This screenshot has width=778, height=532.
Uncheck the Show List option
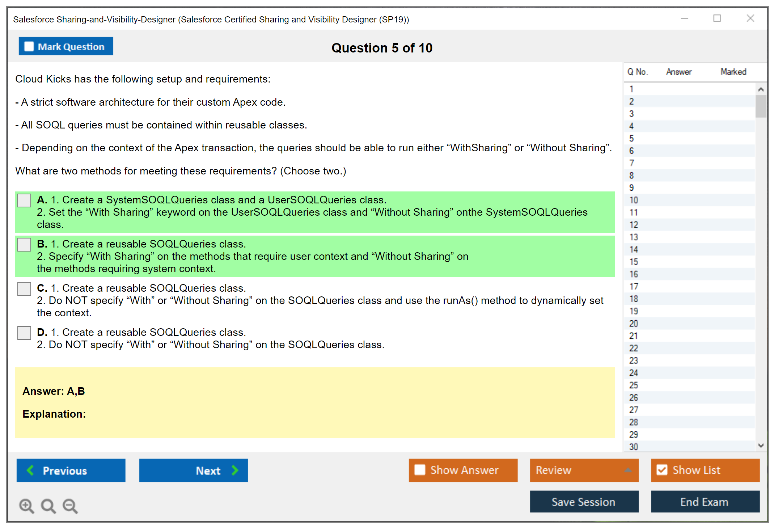662,470
